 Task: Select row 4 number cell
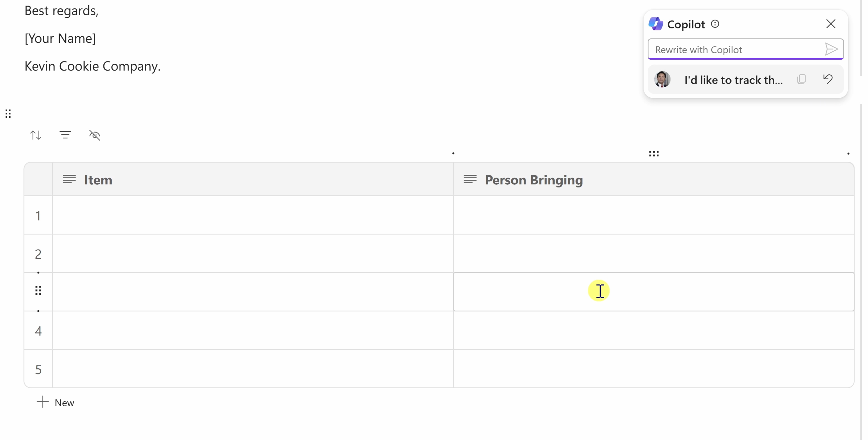(x=38, y=331)
